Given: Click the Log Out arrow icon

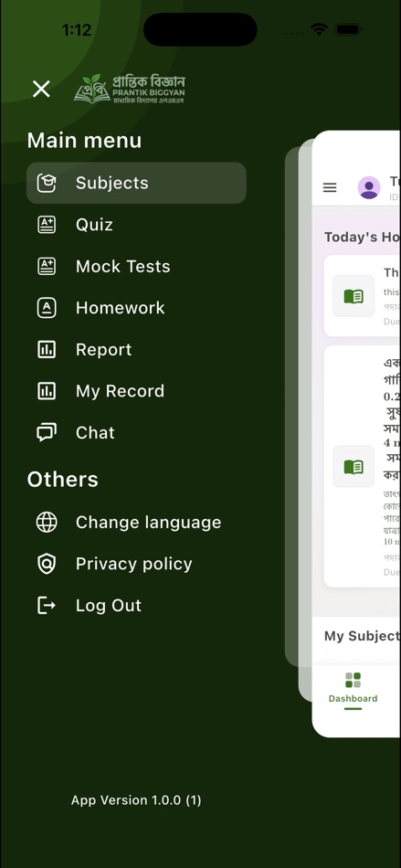Looking at the screenshot, I should [47, 605].
